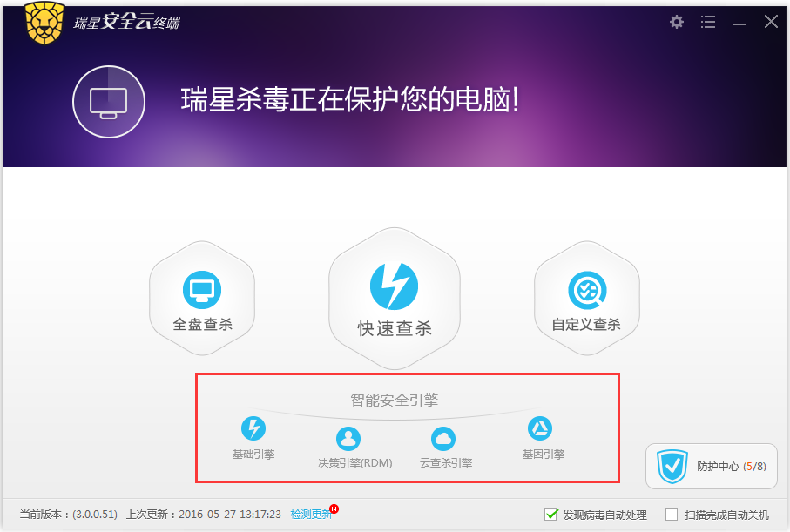Open 自定义查杀 custom scan

click(587, 299)
